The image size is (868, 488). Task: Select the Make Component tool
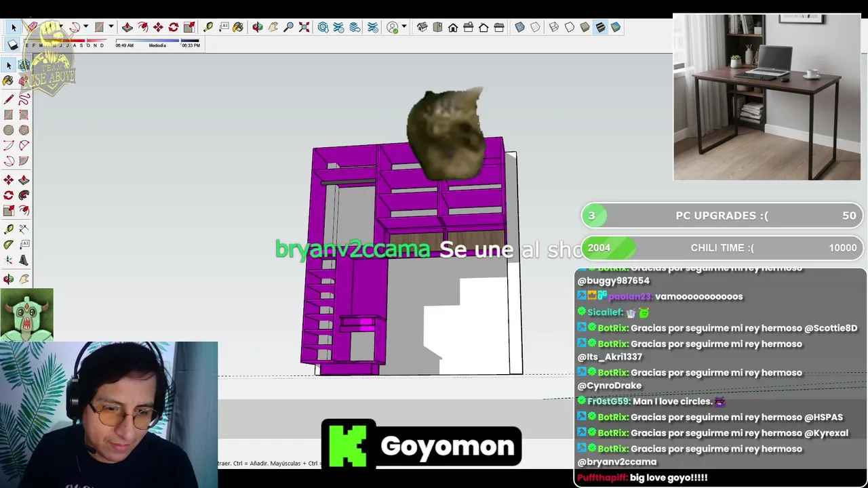(x=24, y=66)
